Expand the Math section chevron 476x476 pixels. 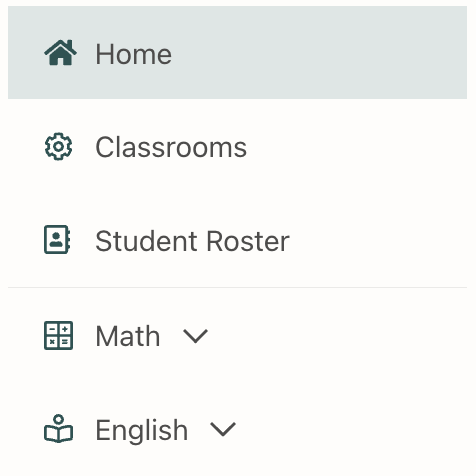tap(196, 336)
